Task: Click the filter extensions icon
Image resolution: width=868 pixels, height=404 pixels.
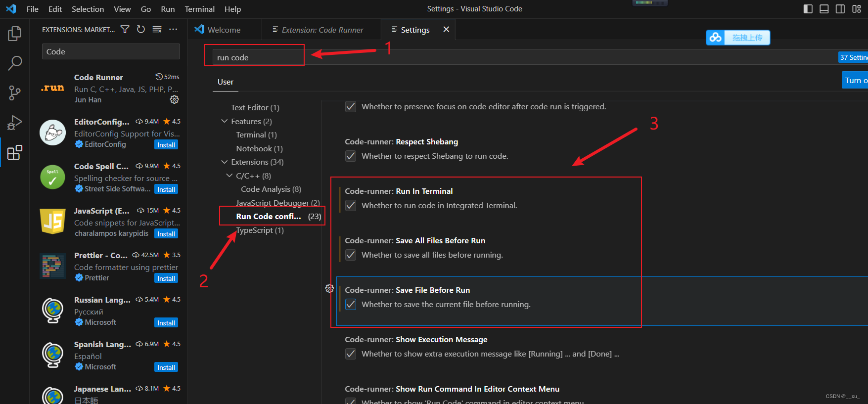Action: [125, 30]
